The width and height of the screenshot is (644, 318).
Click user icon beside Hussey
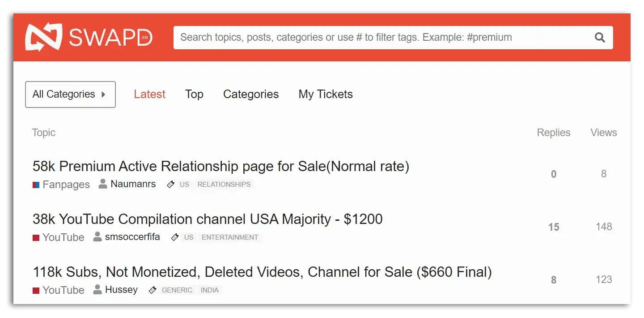click(97, 290)
